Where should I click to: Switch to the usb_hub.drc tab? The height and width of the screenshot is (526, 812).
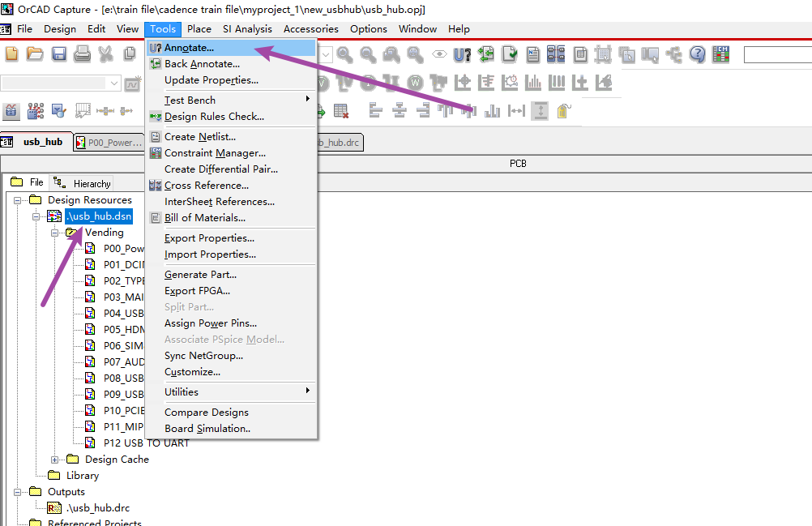[340, 143]
